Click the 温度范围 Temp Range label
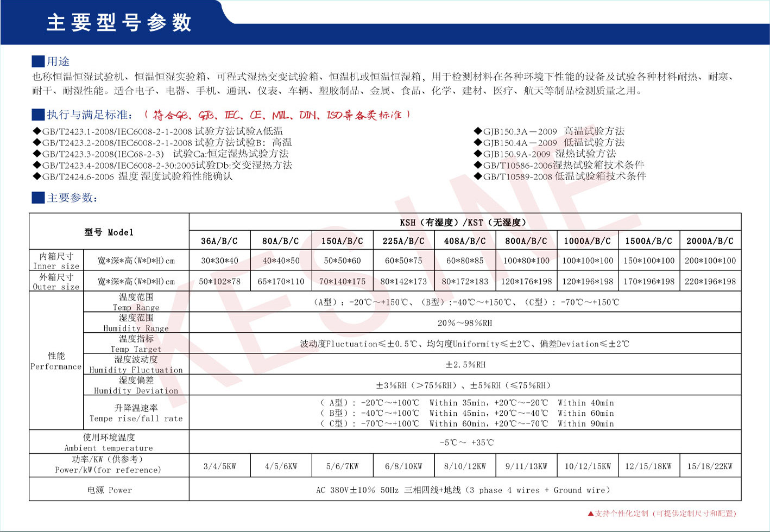The image size is (770, 532). point(136,302)
